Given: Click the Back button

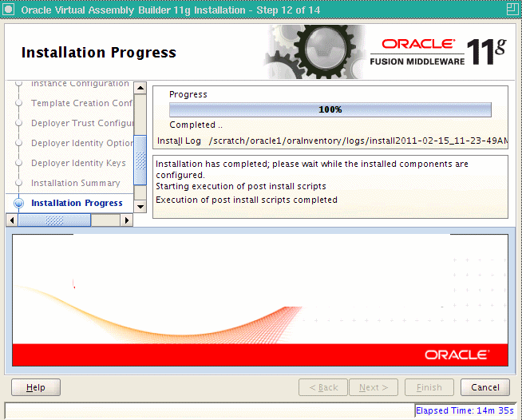Looking at the screenshot, I should click(x=323, y=387).
